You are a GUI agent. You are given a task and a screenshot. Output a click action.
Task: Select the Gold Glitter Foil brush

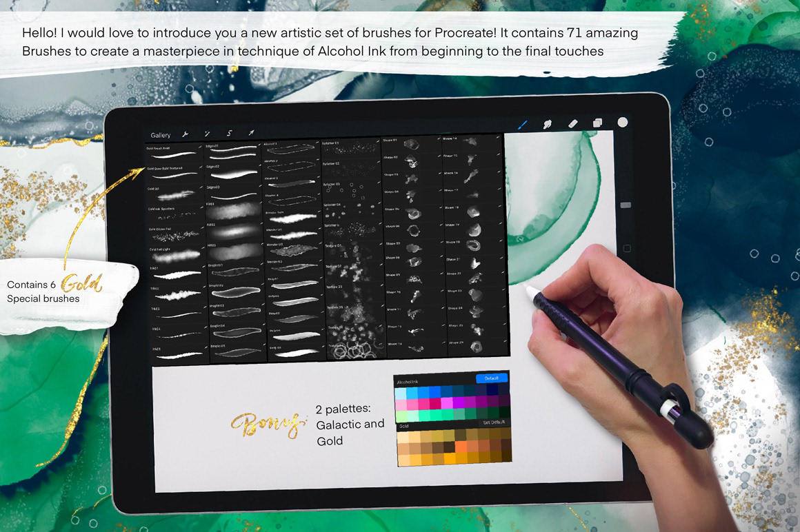(x=175, y=234)
